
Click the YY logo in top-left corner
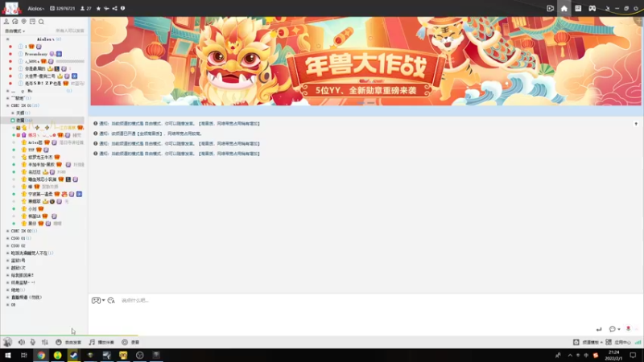(x=11, y=8)
